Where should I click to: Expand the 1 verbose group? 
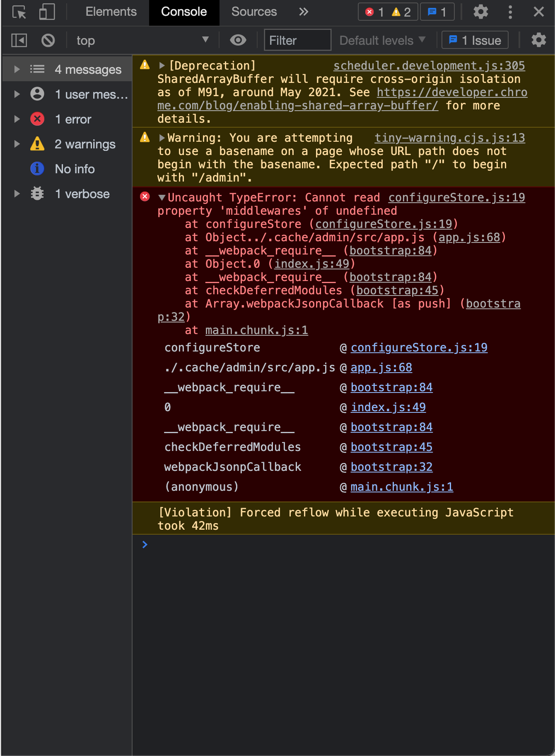(x=17, y=194)
